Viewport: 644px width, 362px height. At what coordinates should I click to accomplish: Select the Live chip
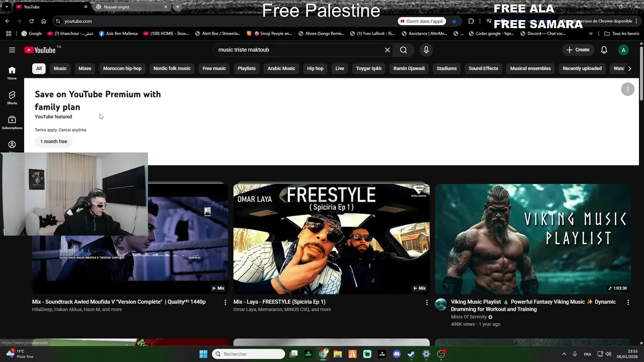pos(340,68)
